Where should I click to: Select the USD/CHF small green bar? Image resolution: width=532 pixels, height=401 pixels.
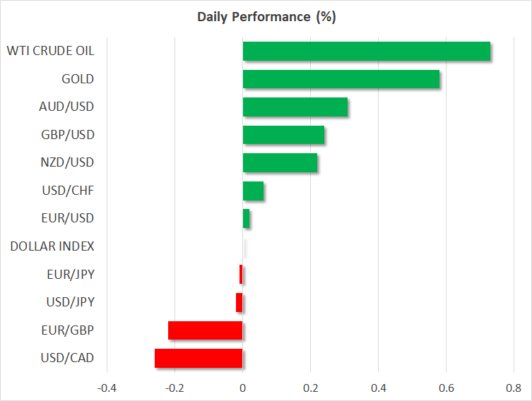(x=253, y=191)
